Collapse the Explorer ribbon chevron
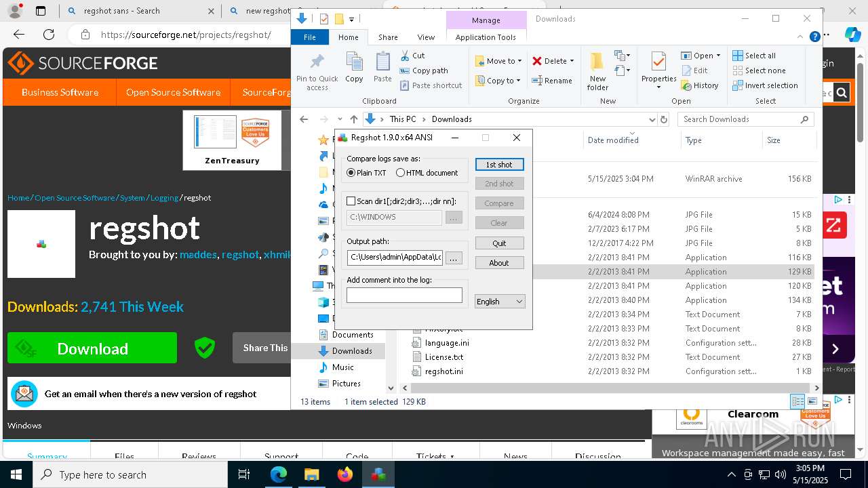Viewport: 868px width, 488px height. (800, 37)
